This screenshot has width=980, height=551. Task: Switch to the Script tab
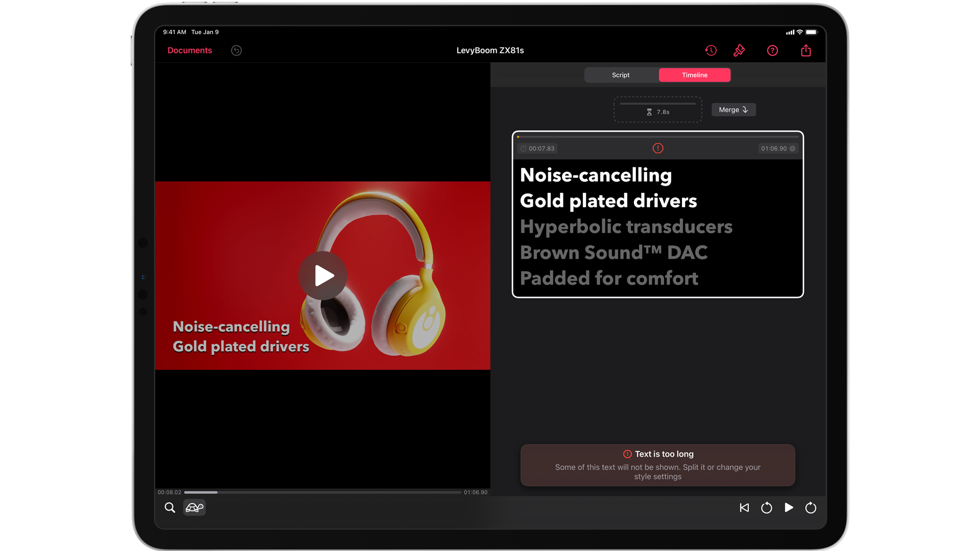(x=621, y=75)
